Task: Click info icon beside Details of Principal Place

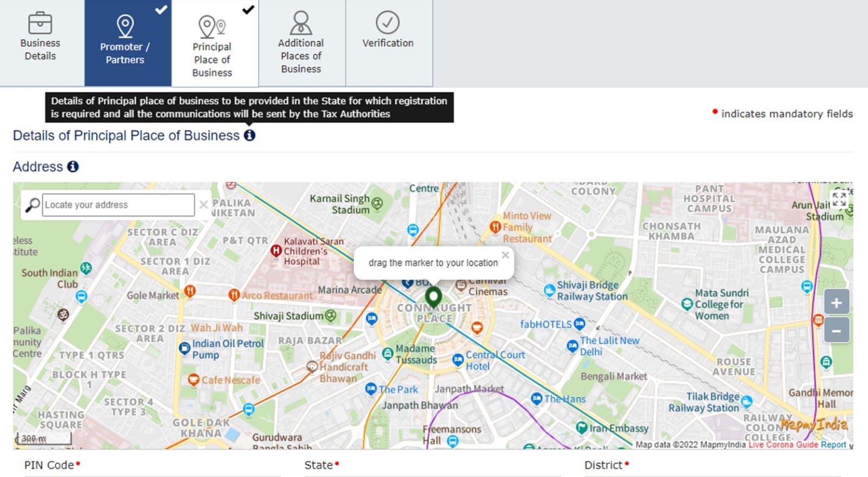Action: click(250, 136)
